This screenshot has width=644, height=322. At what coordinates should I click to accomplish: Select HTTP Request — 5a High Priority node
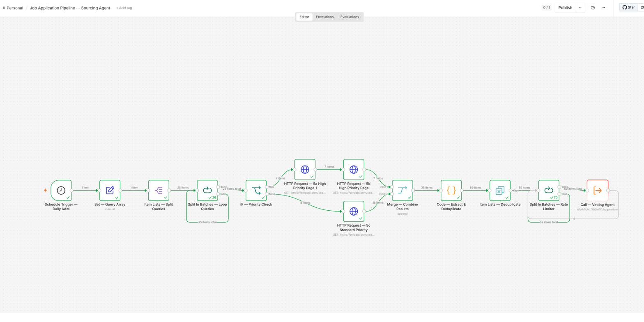tap(305, 170)
